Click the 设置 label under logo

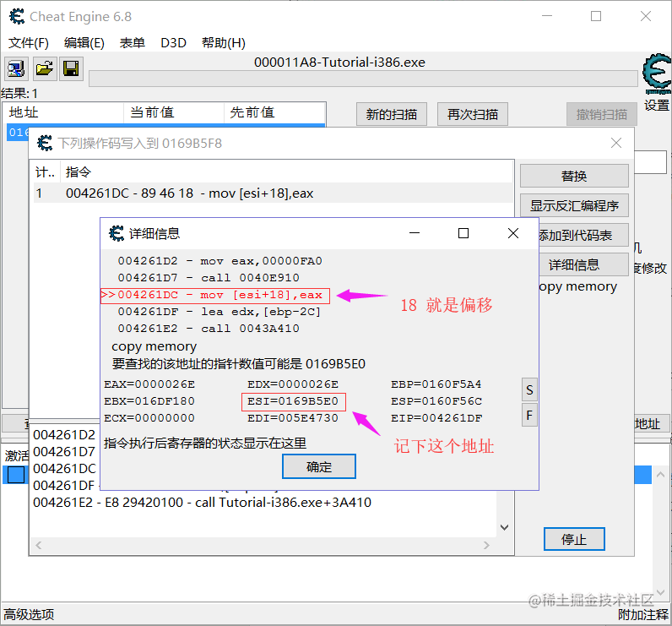point(657,105)
